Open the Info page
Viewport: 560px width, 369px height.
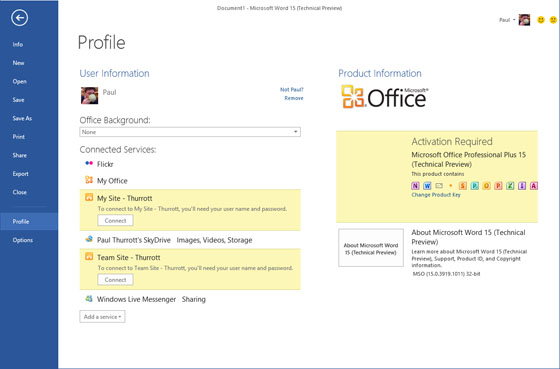pos(18,44)
